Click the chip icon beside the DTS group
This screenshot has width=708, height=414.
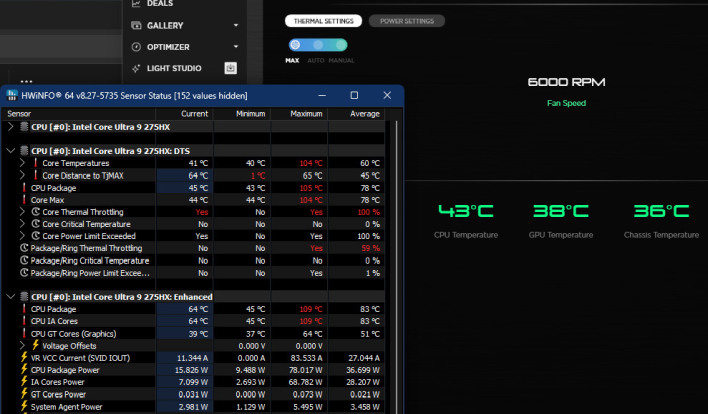point(24,150)
